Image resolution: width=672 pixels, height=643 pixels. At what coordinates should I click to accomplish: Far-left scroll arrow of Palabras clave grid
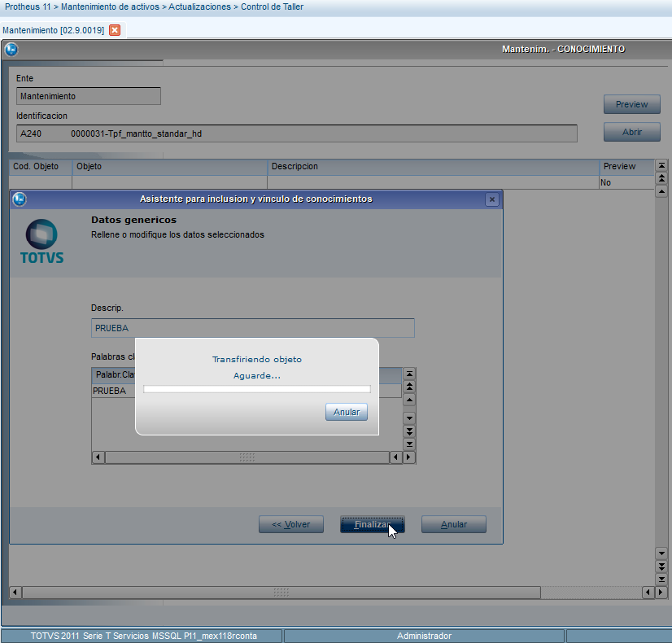(98, 457)
